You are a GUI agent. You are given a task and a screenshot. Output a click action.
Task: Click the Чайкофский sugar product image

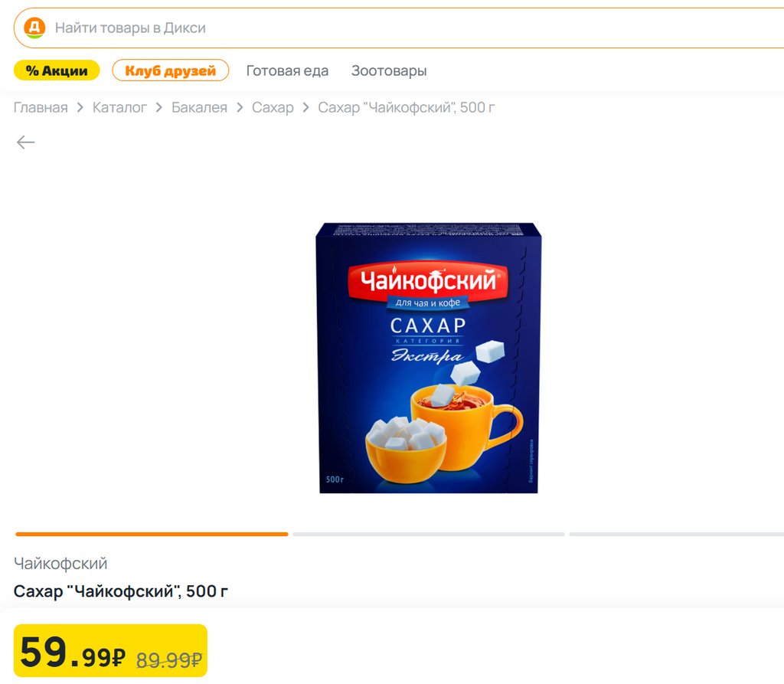click(429, 358)
